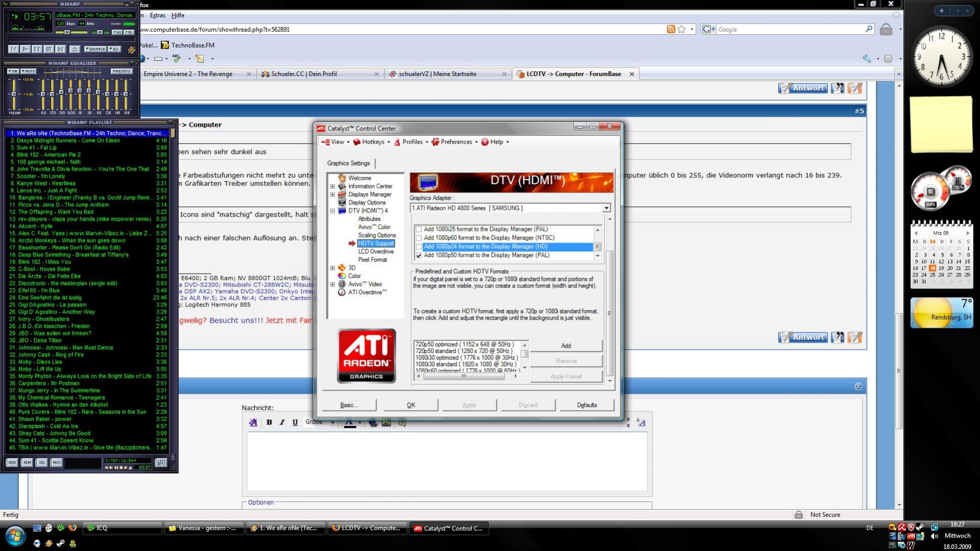
Task: Click Winamp play button
Action: [x=25, y=49]
